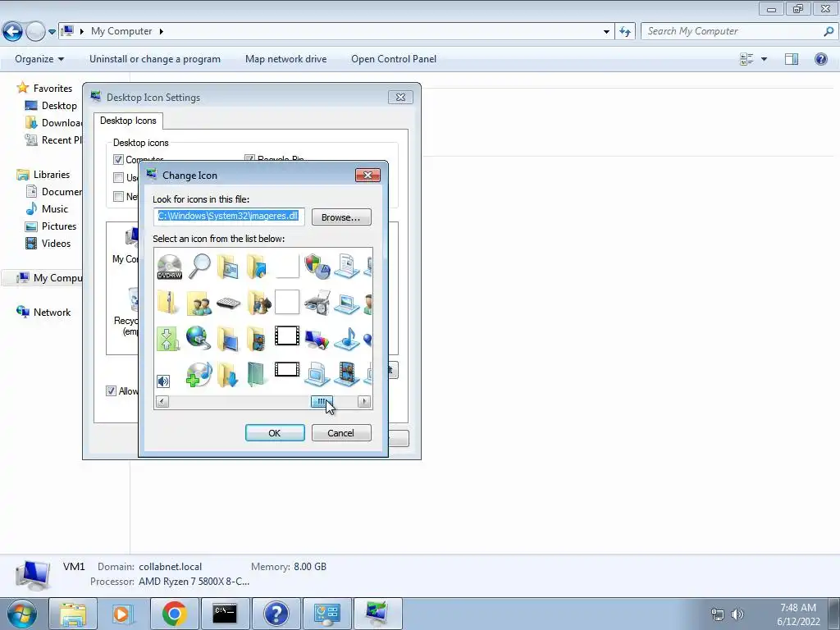The height and width of the screenshot is (630, 840).
Task: Click the system tray volume icon
Action: (737, 614)
